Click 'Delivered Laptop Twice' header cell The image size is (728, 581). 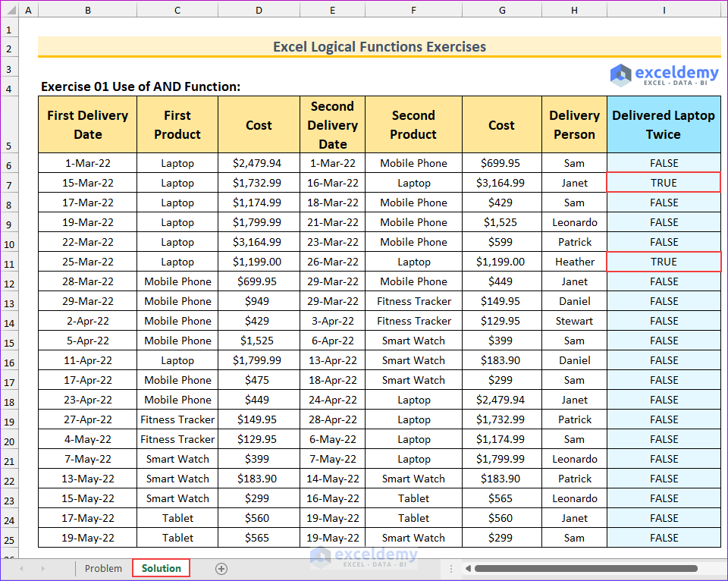(664, 124)
